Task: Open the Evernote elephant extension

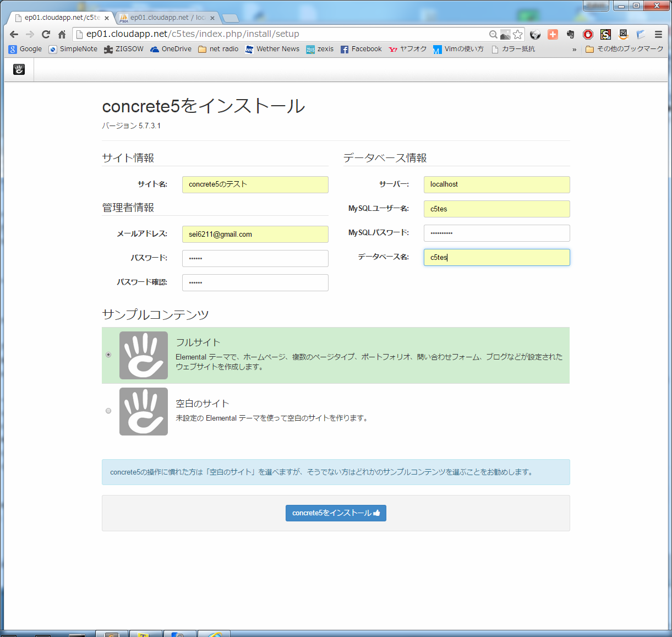Action: click(x=571, y=34)
